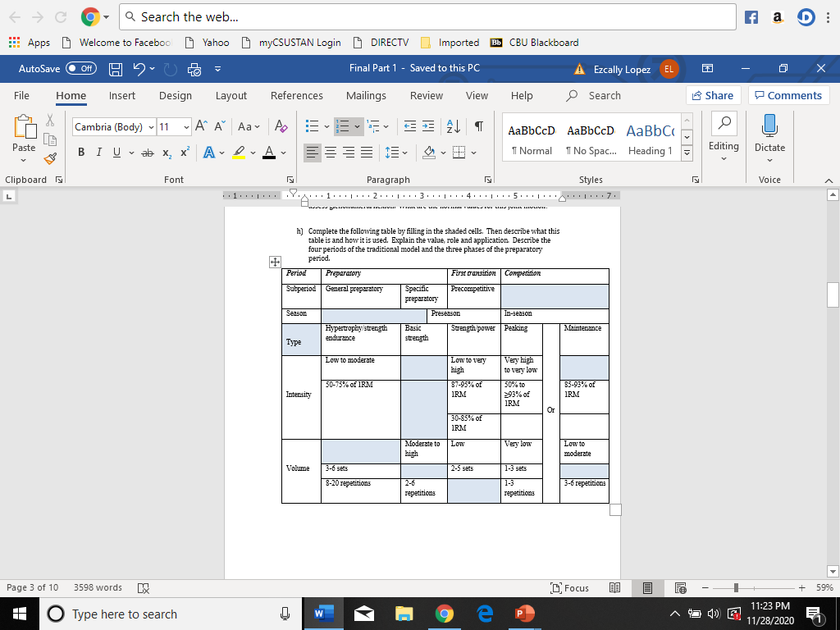Switch to the Design tab
This screenshot has height=630, width=840.
176,96
